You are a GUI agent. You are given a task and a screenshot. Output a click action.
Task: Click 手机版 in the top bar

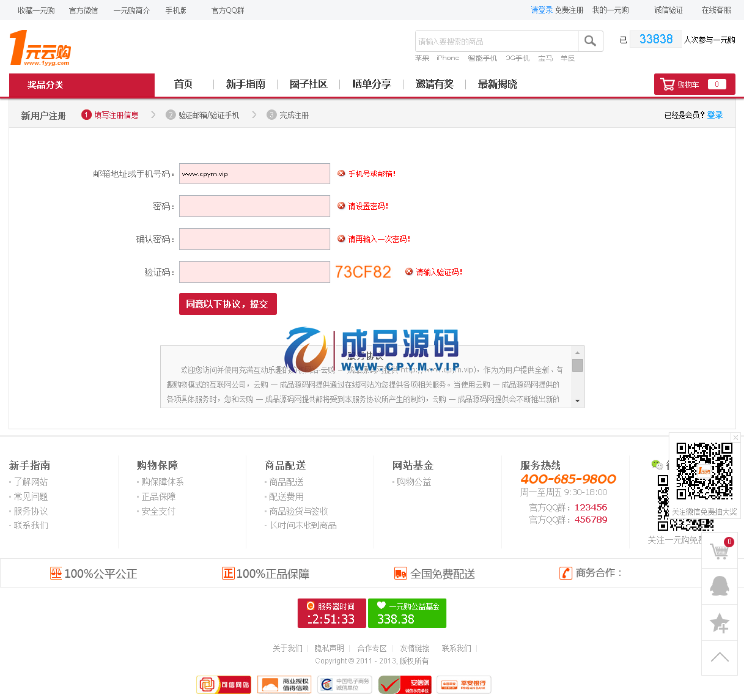(x=176, y=10)
